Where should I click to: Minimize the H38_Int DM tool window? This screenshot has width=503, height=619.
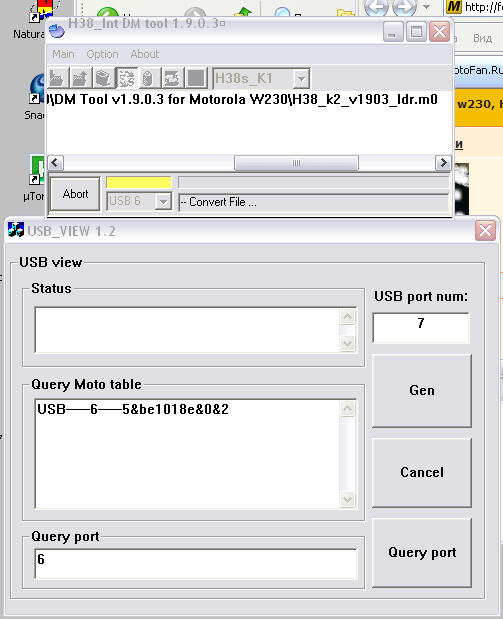[x=392, y=32]
